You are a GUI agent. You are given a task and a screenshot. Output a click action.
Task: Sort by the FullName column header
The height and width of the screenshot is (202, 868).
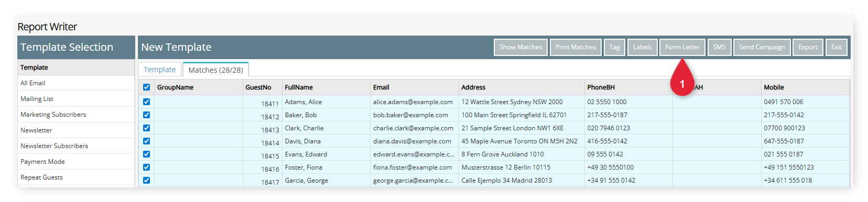pos(326,87)
